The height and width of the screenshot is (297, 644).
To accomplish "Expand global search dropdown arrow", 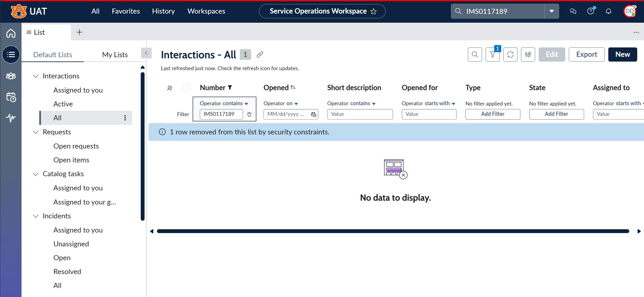I will click(x=552, y=11).
